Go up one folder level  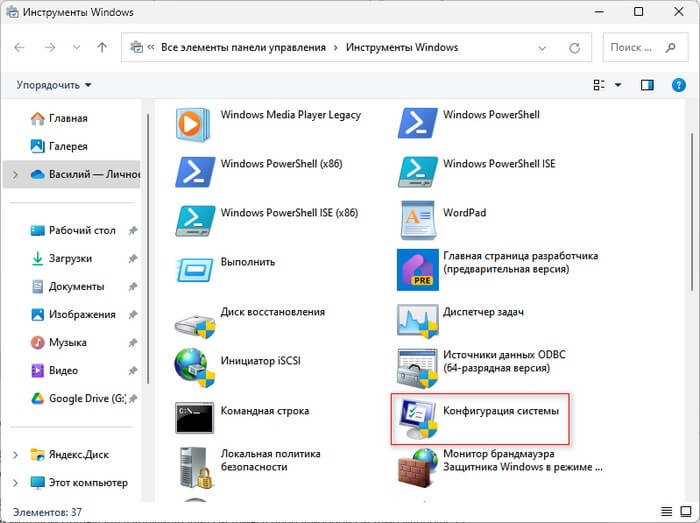(x=102, y=47)
